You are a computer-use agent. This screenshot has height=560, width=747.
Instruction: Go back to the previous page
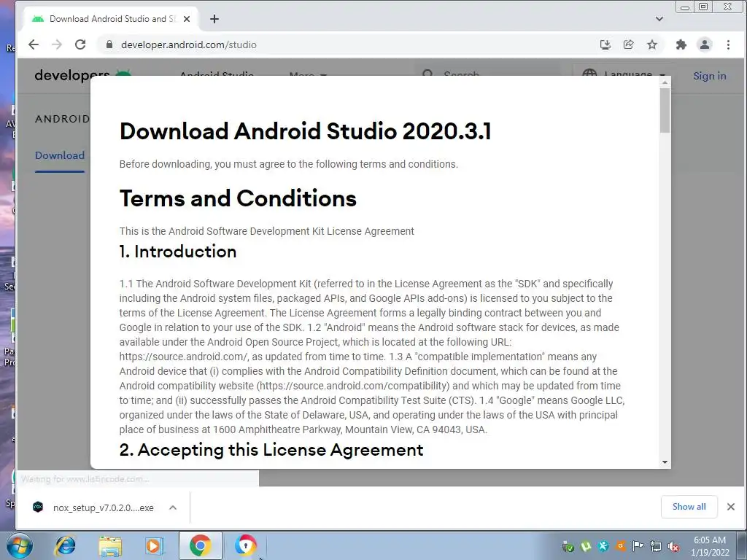coord(34,44)
